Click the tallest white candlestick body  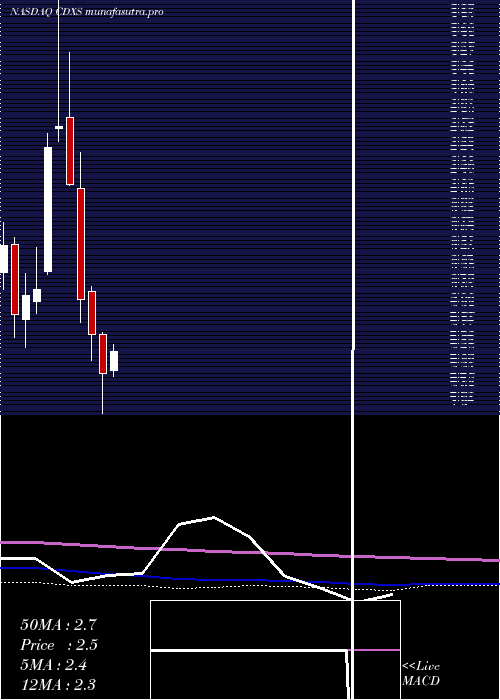pos(48,209)
